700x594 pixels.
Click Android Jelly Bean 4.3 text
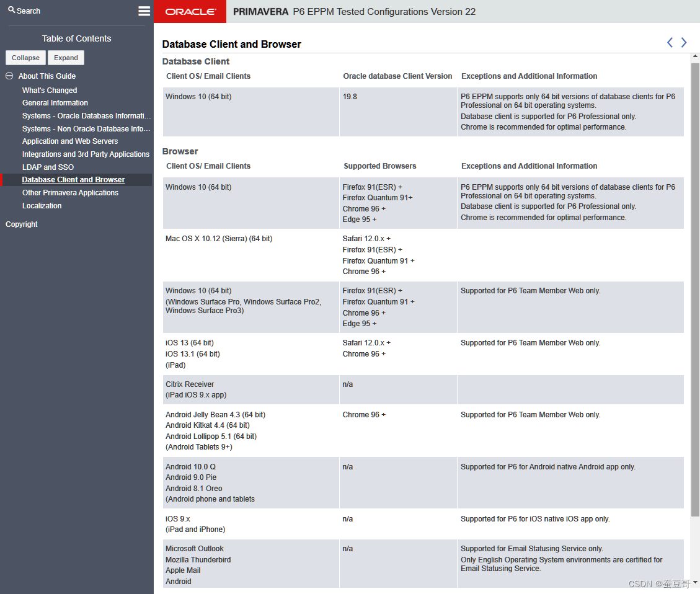[x=215, y=415]
